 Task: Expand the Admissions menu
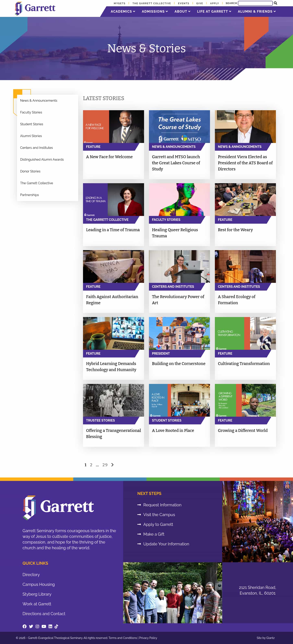point(155,12)
